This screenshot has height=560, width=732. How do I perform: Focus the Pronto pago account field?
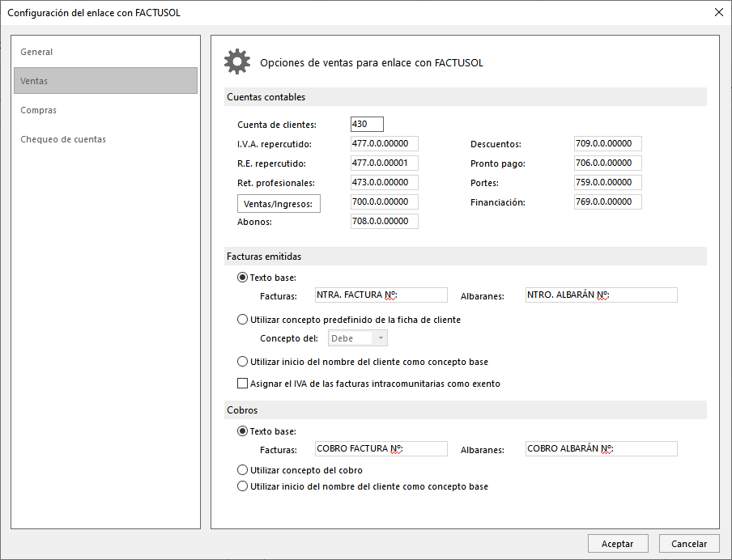tap(608, 163)
